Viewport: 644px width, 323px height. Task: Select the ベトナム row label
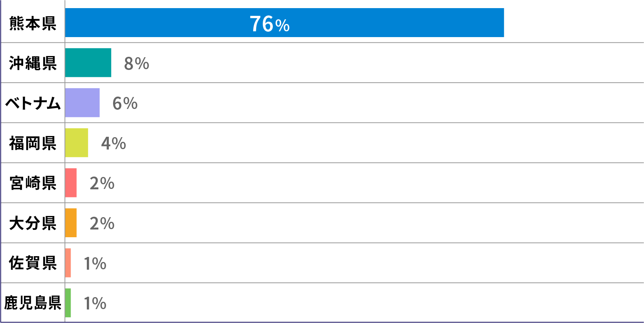click(x=33, y=104)
